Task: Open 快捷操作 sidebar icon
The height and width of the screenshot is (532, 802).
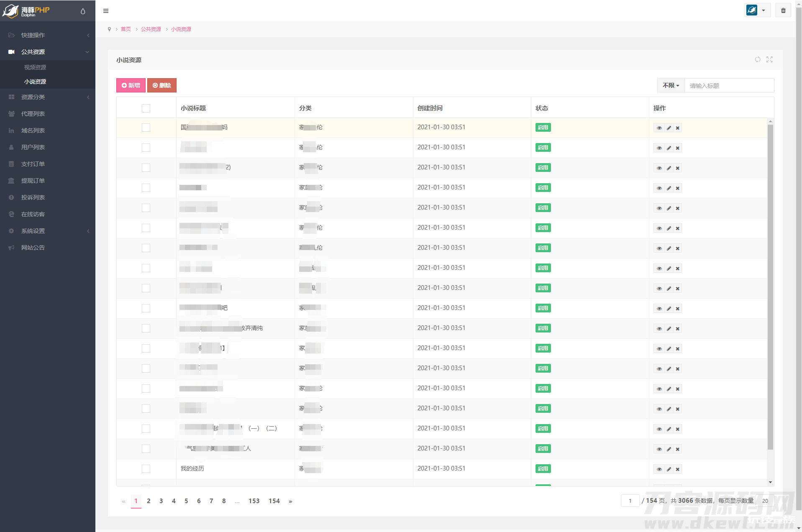Action: tap(11, 35)
